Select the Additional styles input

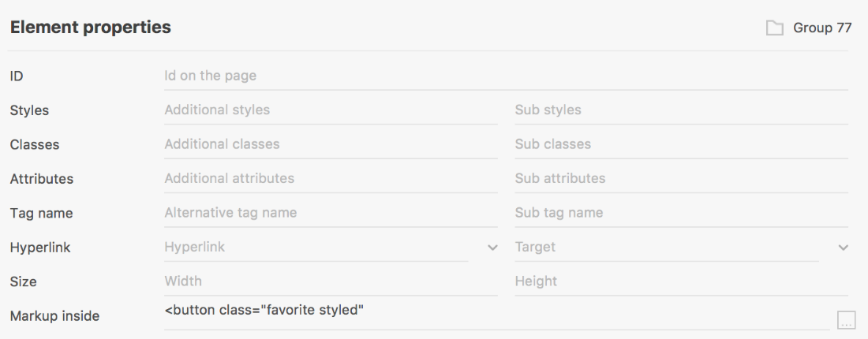331,110
